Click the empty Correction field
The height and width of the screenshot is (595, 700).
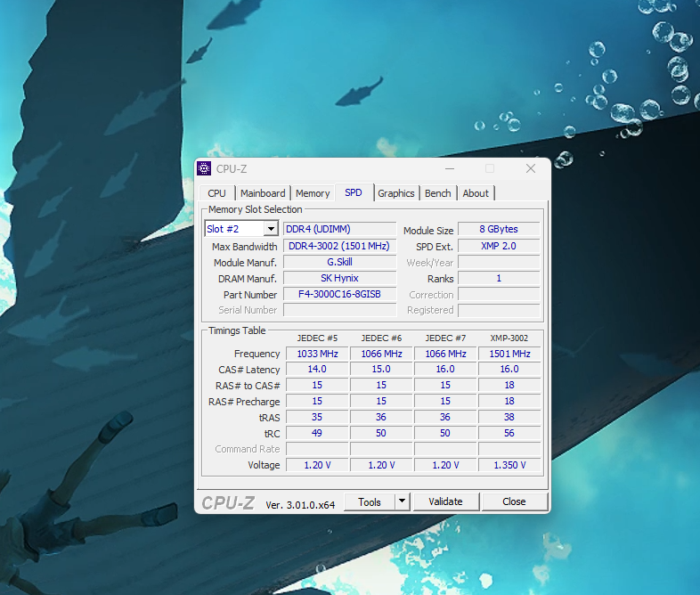click(x=499, y=294)
